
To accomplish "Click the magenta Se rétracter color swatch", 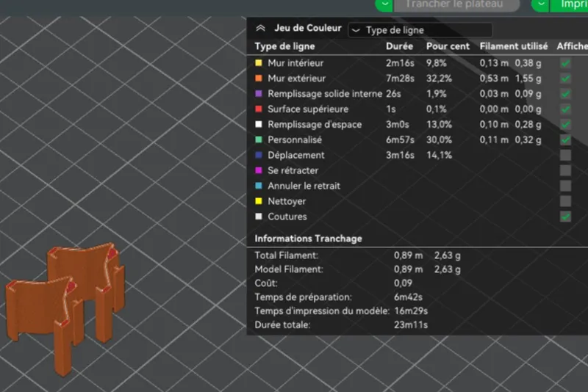I will pos(259,170).
